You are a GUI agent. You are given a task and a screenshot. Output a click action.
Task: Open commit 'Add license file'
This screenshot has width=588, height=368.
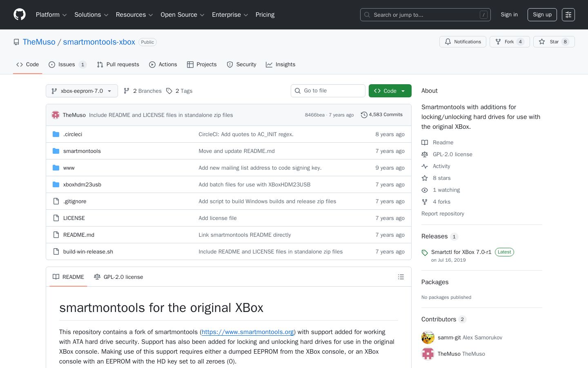coord(218,218)
